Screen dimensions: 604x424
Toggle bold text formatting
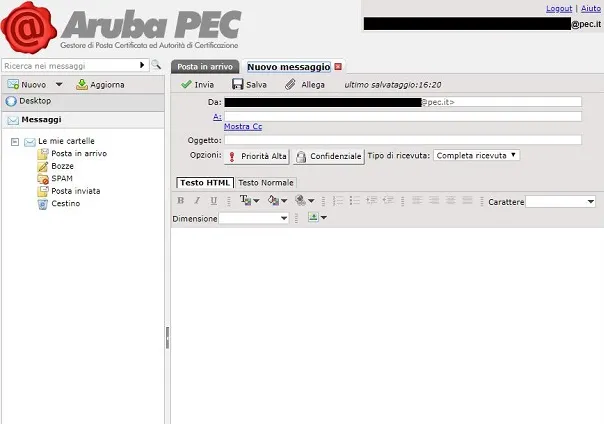(x=181, y=202)
